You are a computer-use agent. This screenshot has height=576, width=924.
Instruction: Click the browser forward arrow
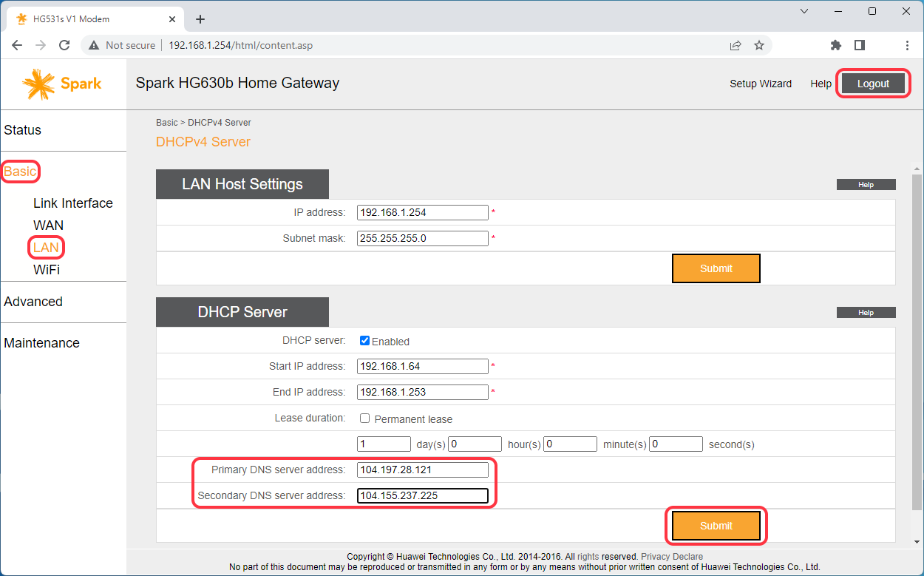[x=41, y=45]
